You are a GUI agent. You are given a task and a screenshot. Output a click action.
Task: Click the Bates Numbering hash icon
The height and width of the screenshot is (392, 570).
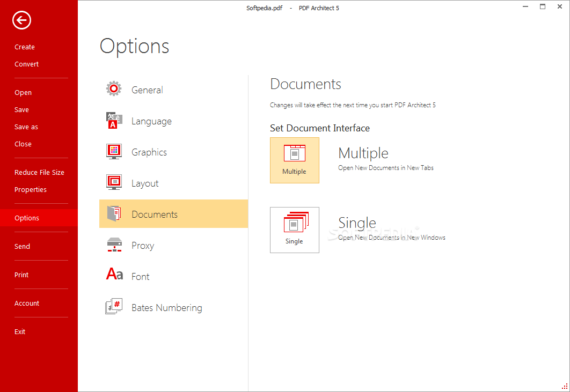pos(114,306)
